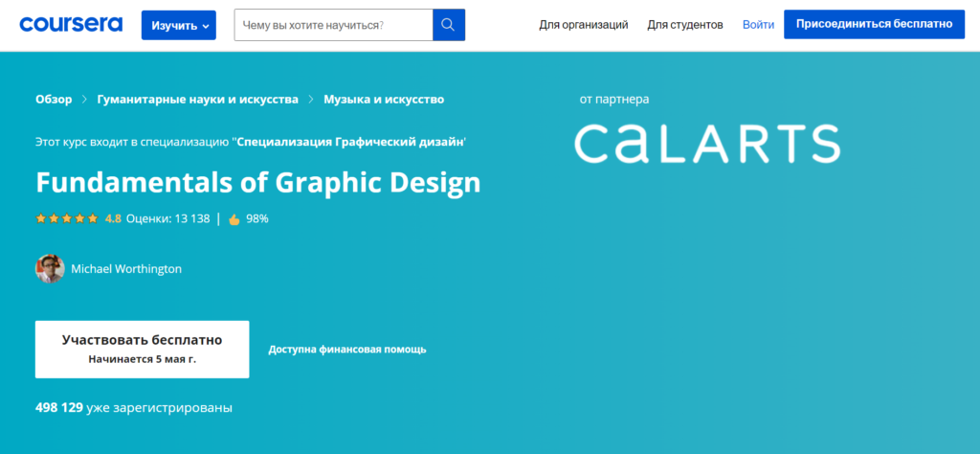Click the five-star rating icons
The width and height of the screenshot is (980, 454).
coord(67,219)
